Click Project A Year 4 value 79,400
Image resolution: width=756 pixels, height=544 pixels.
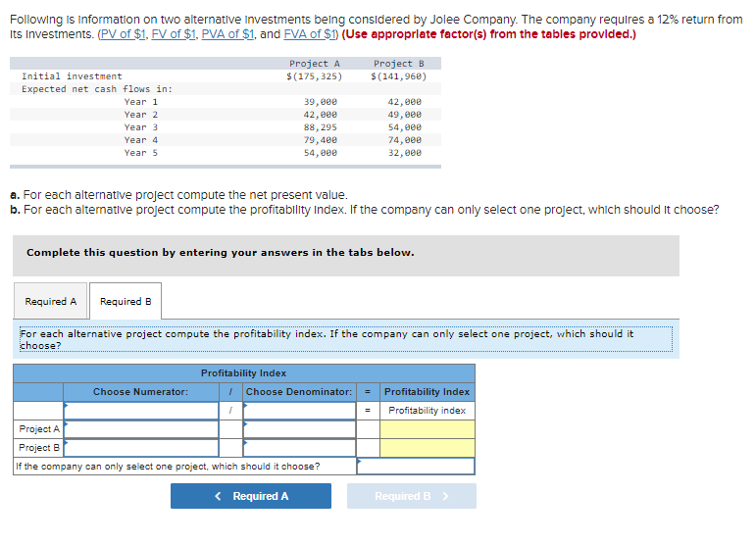click(320, 140)
